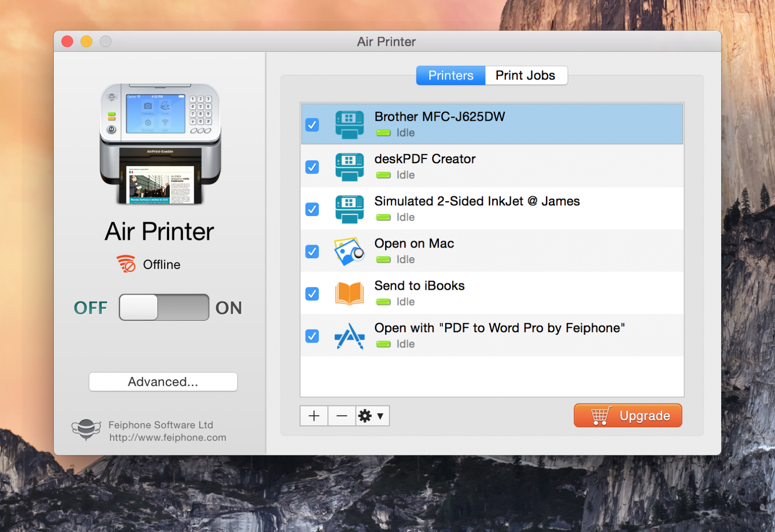Click the Air Printer heading in sidebar

pos(159,232)
